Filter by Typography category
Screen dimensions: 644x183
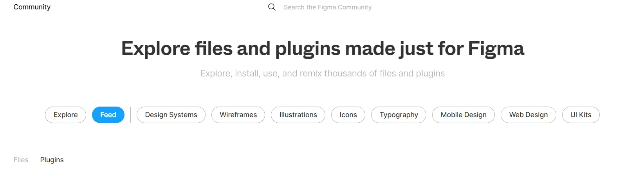[x=399, y=115]
